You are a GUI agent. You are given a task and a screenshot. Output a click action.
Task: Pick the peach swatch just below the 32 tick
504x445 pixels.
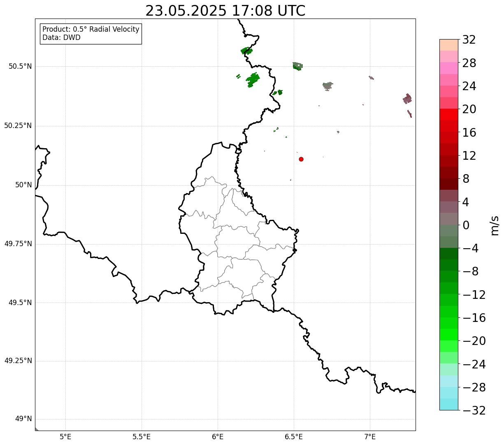pyautogui.click(x=449, y=45)
